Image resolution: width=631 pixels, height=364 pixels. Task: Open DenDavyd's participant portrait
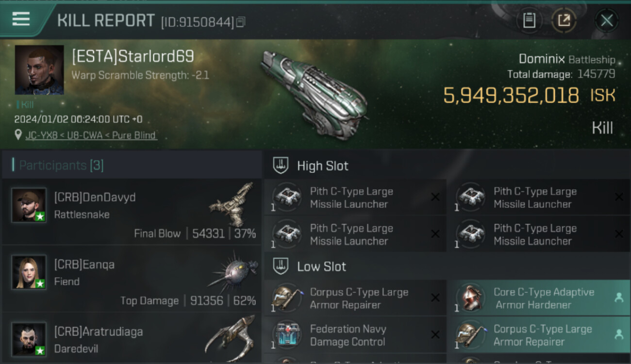click(x=29, y=205)
